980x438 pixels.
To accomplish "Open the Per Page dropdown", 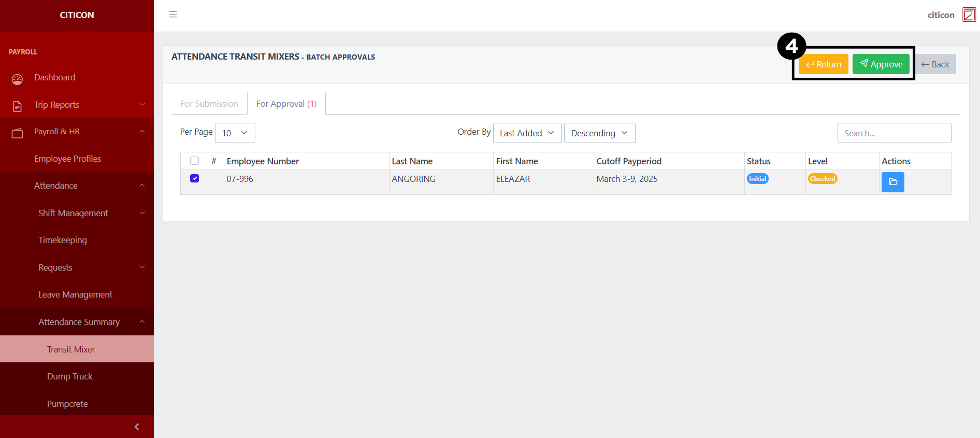I will click(x=235, y=133).
